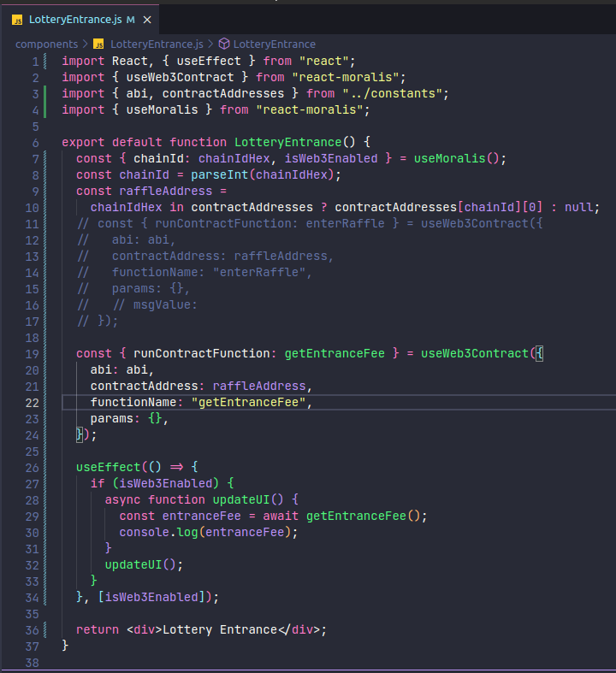Click 'parseInt' call on line 8
616x673 pixels.
tap(219, 174)
